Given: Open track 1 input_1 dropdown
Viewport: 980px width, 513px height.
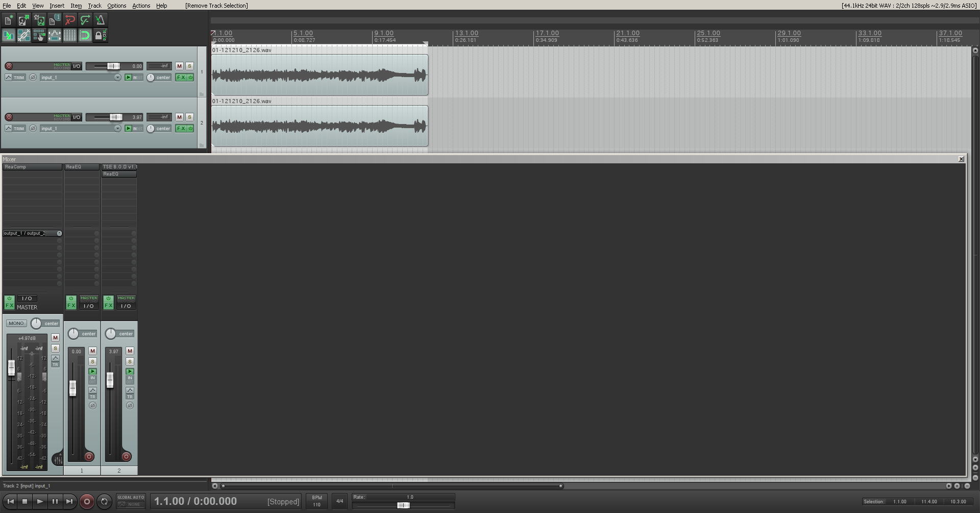Looking at the screenshot, I should point(80,78).
